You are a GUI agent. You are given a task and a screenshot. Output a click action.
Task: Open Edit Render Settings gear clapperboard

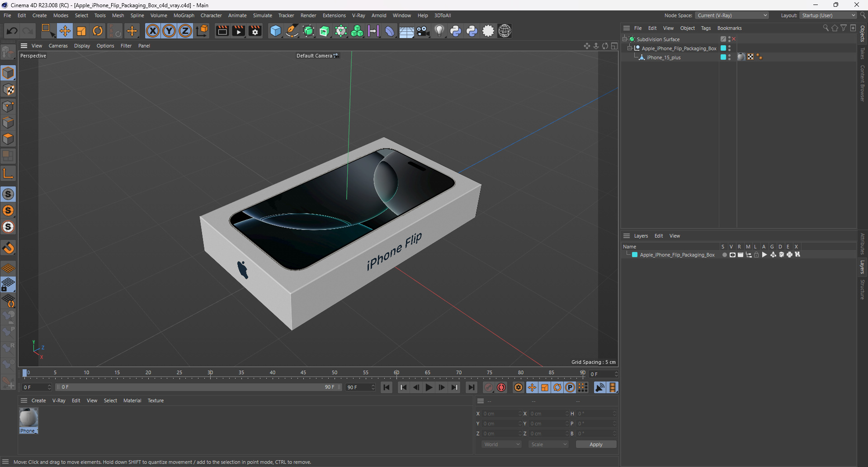click(x=255, y=31)
